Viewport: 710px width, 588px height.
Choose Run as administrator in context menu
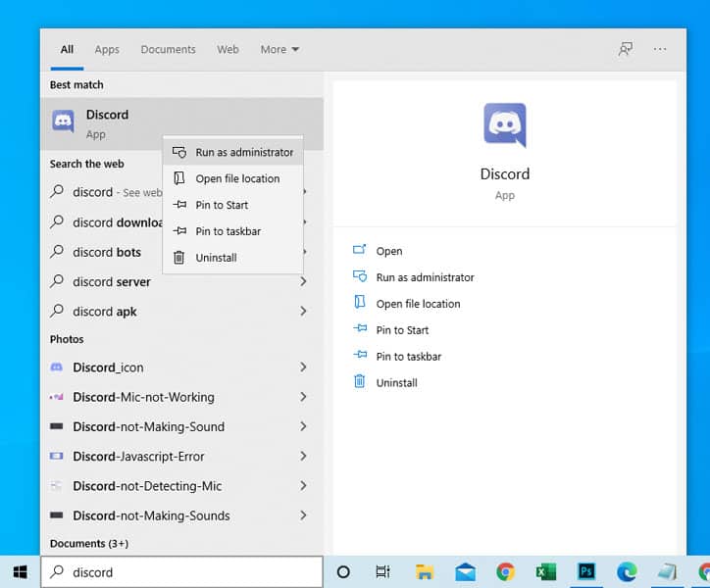click(x=232, y=152)
